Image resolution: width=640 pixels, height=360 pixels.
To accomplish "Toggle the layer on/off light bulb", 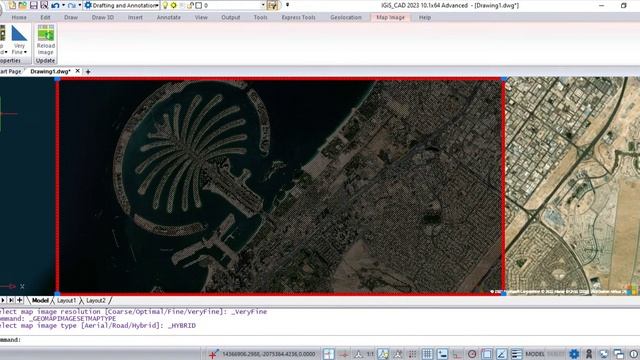I will click(x=165, y=5).
